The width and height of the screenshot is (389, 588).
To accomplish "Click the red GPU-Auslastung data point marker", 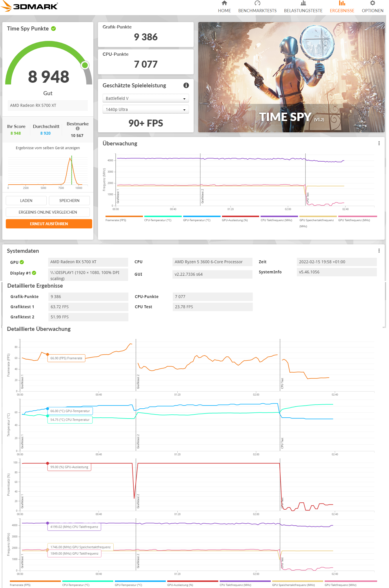I will [x=48, y=463].
